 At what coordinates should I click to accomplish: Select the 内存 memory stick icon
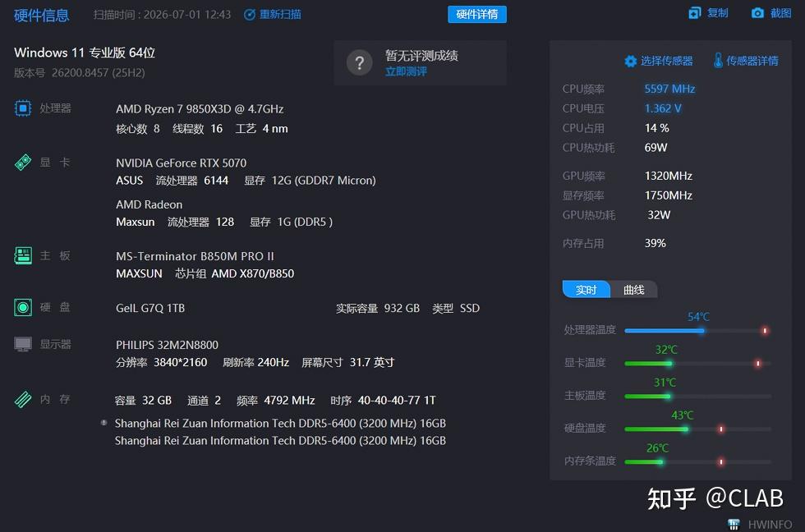[23, 399]
